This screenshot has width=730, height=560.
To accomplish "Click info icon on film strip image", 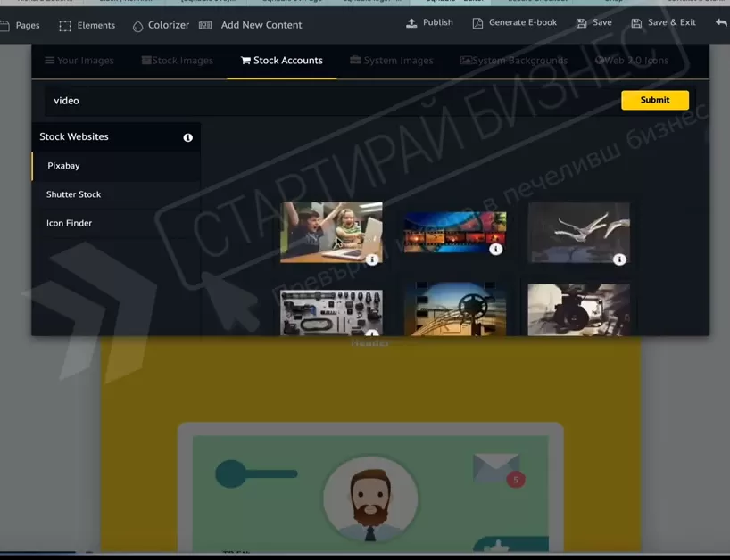I will (496, 250).
